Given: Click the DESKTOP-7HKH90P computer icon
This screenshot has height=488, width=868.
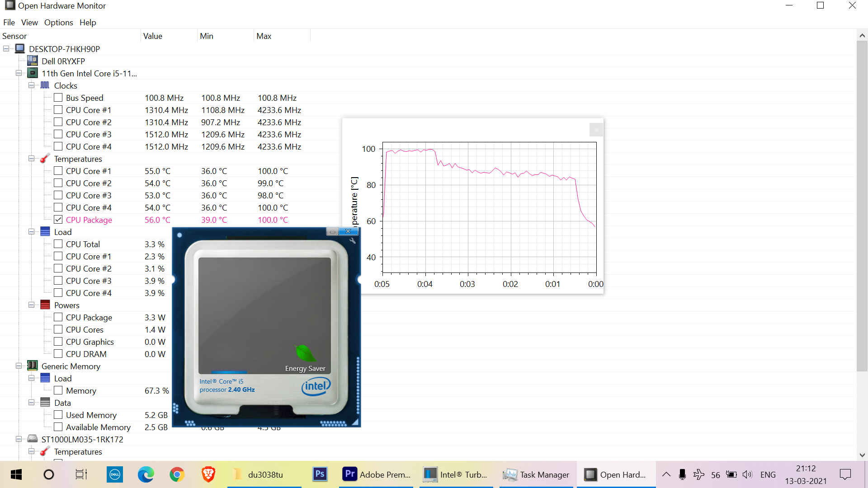Looking at the screenshot, I should click(20, 48).
